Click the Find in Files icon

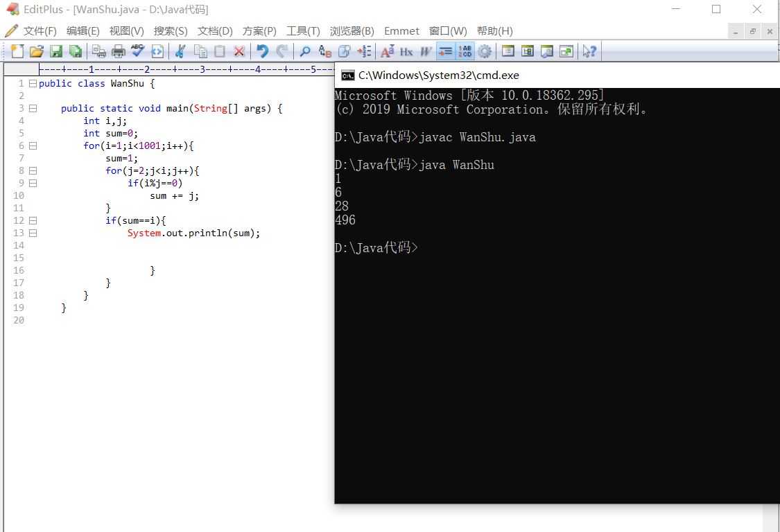(x=344, y=51)
